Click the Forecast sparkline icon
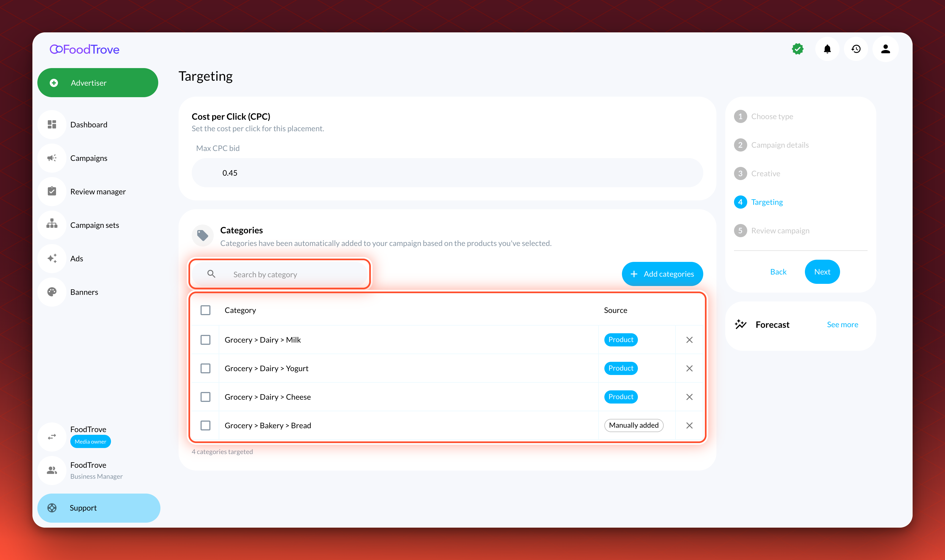The height and width of the screenshot is (560, 945). 741,324
